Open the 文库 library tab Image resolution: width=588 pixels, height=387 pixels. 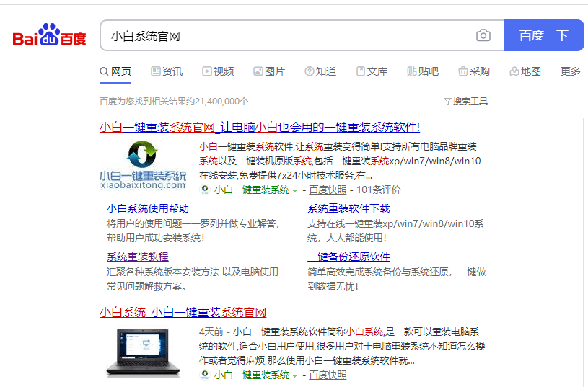[x=372, y=71]
